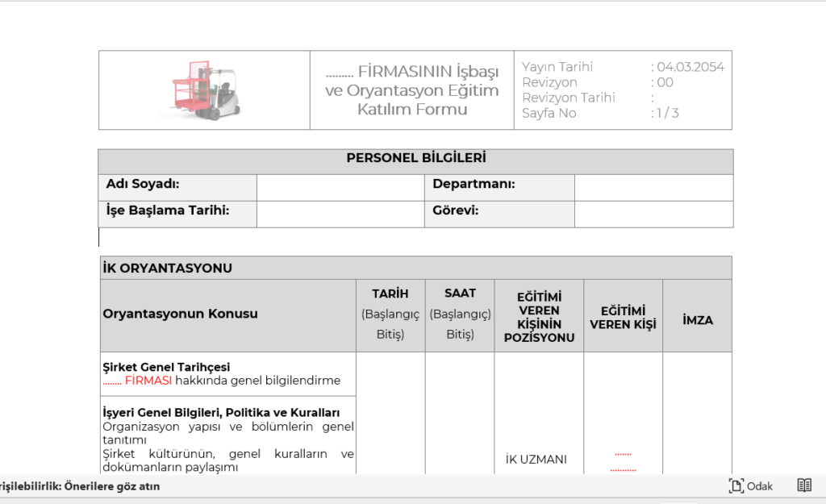826x504 pixels.
Task: Click the form title 'Katılım Formu' text
Action: tap(412, 110)
